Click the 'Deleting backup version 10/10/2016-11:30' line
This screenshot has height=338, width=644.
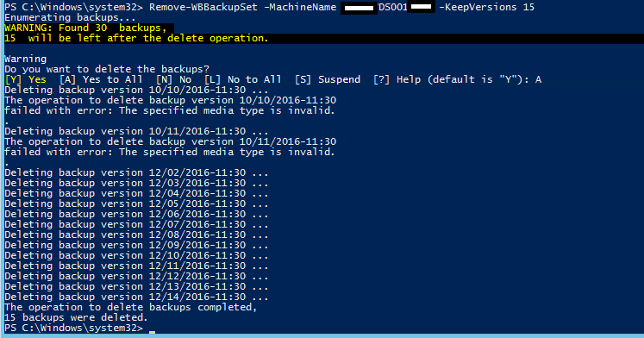pyautogui.click(x=136, y=90)
